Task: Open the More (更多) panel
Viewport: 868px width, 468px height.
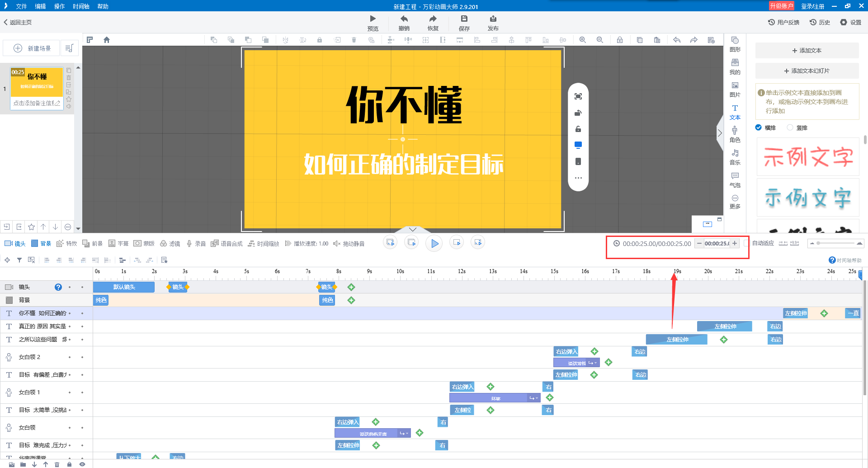Action: coord(735,202)
